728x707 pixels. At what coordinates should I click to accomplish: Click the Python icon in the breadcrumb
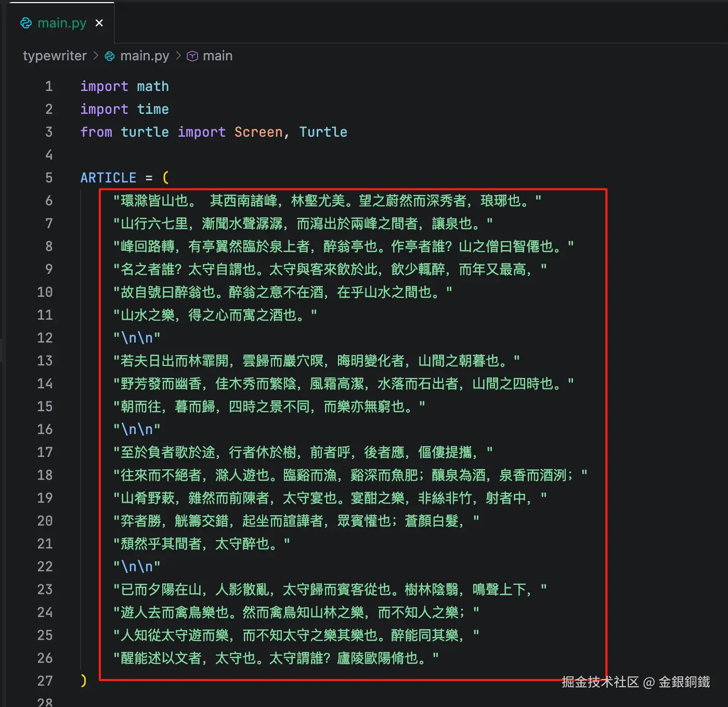[110, 56]
